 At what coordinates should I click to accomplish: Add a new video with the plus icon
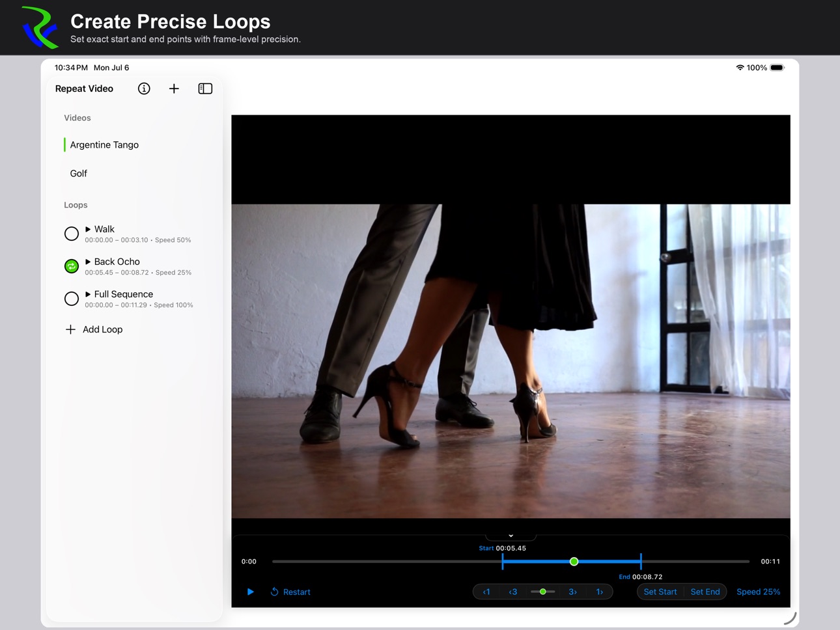(x=174, y=89)
